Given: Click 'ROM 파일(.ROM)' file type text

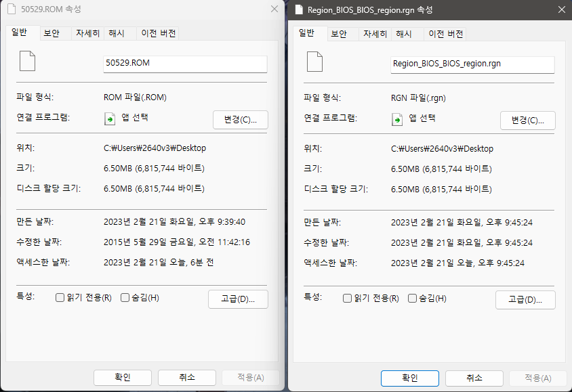Looking at the screenshot, I should click(x=135, y=97).
